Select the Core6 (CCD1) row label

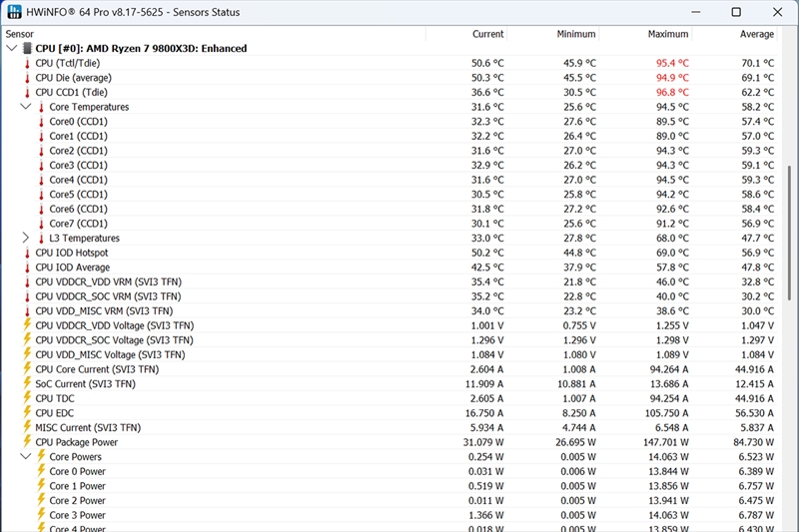click(x=79, y=210)
